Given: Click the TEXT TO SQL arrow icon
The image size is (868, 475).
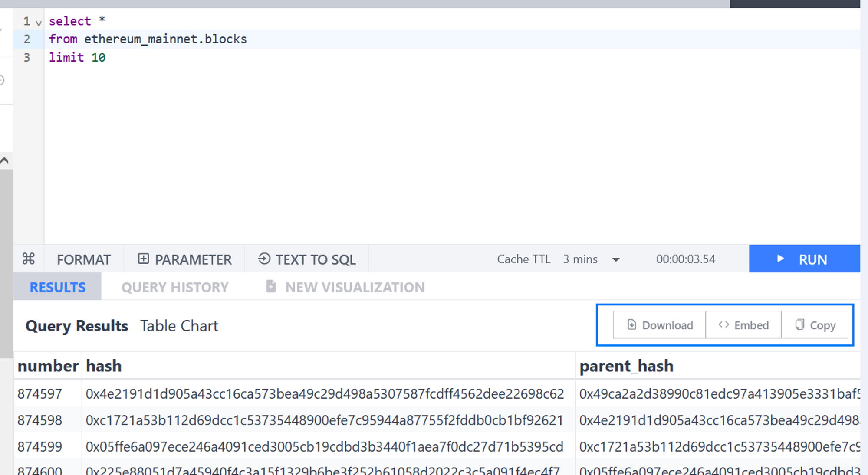Looking at the screenshot, I should (264, 259).
